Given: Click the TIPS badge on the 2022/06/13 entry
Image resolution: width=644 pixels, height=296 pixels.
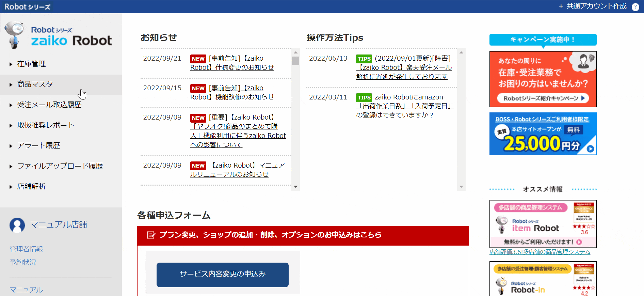Looking at the screenshot, I should click(x=364, y=59).
